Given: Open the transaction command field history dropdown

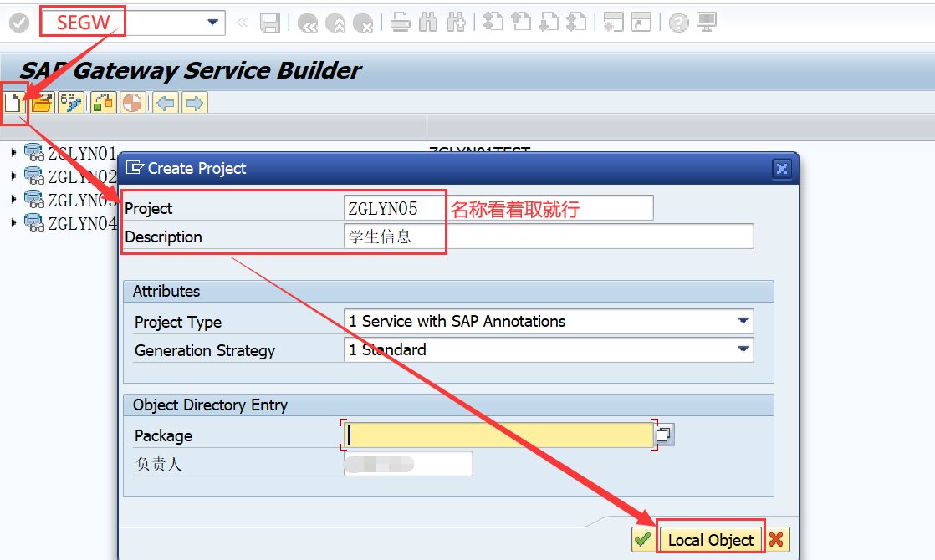Looking at the screenshot, I should [212, 23].
